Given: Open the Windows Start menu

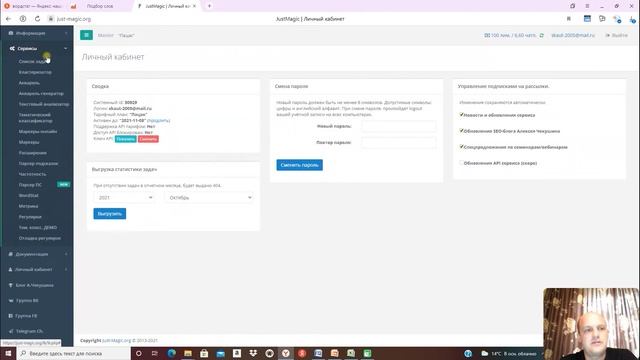Looking at the screenshot, I should 8,353.
